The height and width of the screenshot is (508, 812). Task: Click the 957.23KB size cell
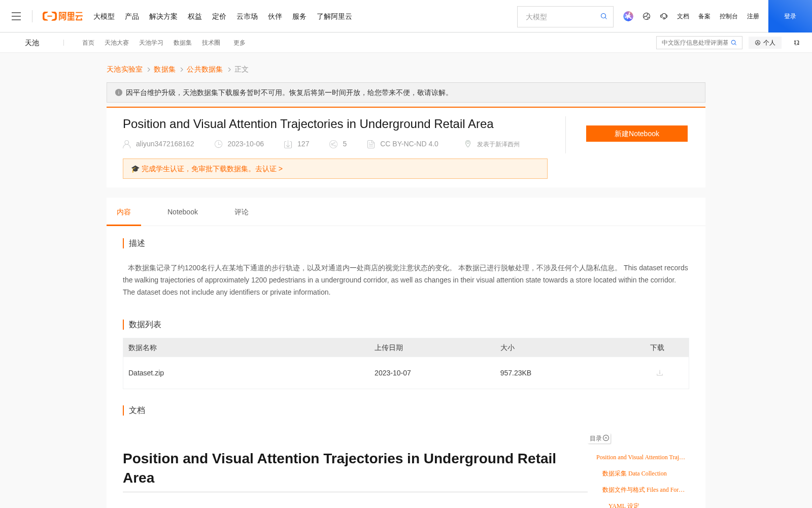pyautogui.click(x=516, y=373)
